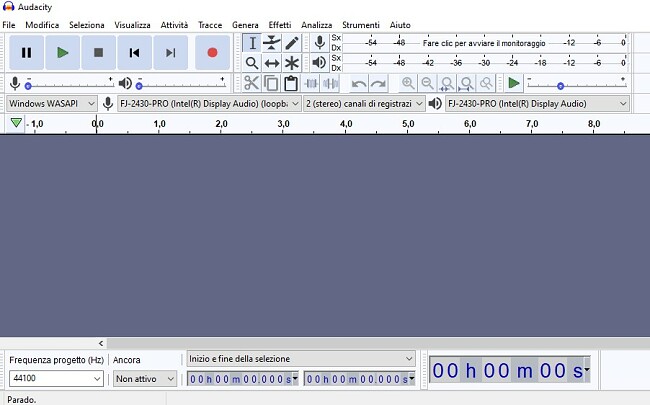
Task: Open the Modifica menu
Action: tap(42, 25)
